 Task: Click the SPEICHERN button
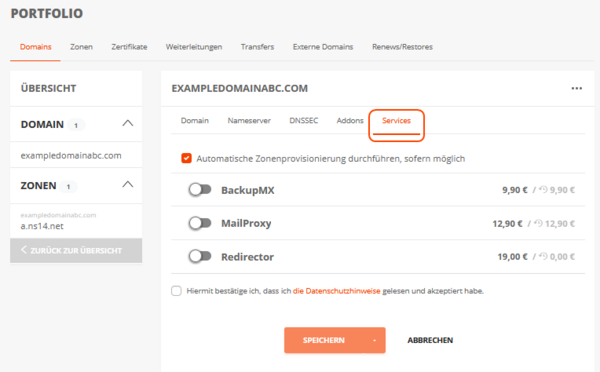click(324, 340)
